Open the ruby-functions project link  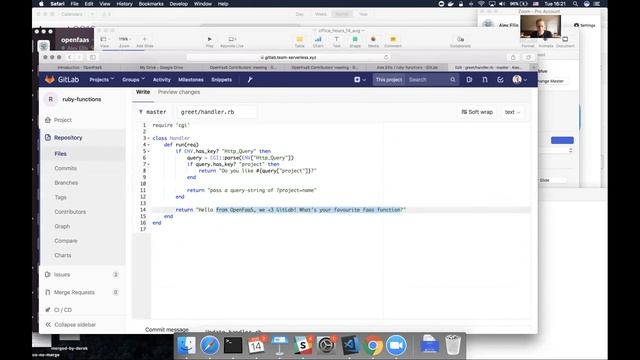click(x=82, y=99)
